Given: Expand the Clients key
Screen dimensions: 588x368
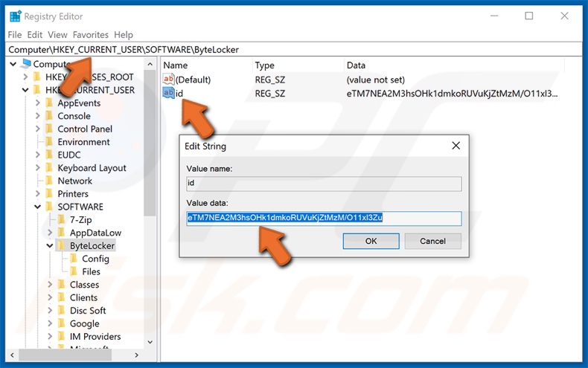Looking at the screenshot, I should [x=50, y=297].
